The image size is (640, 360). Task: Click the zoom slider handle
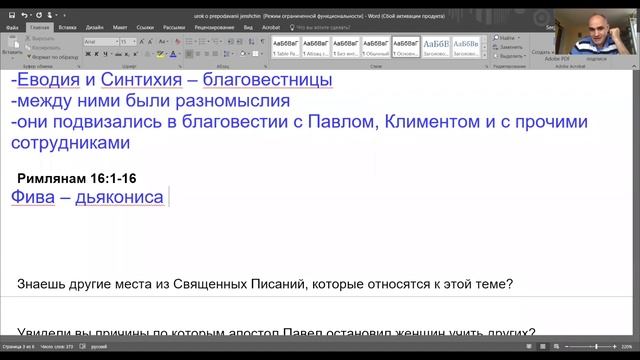(x=596, y=347)
